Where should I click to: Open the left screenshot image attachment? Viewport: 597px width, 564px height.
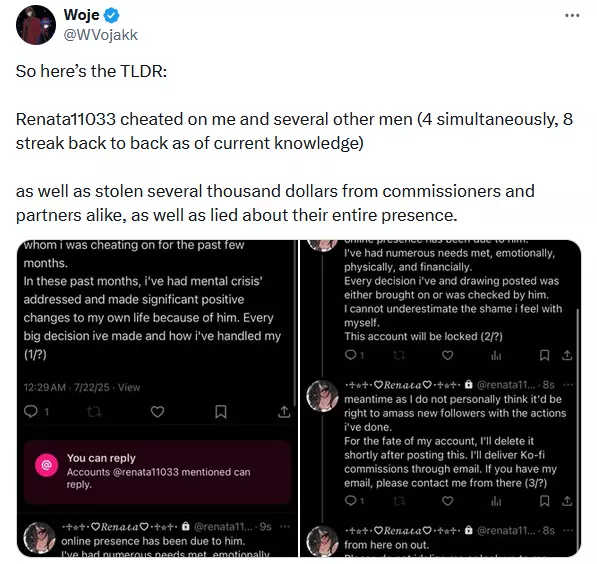pyautogui.click(x=157, y=398)
